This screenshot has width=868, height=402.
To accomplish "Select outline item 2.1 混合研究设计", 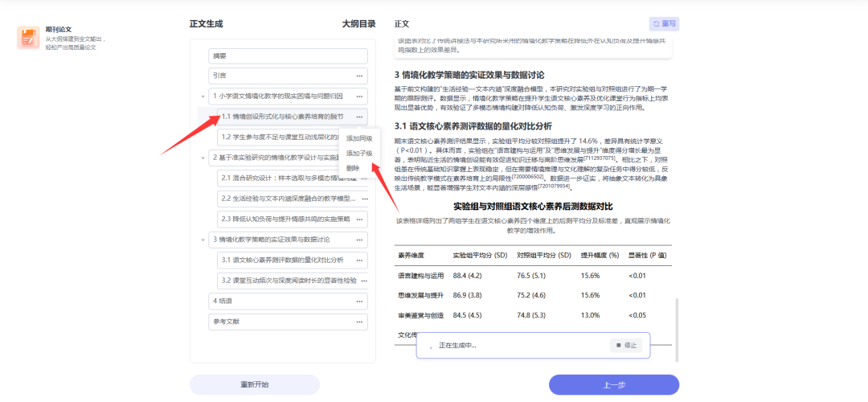I will pos(292,178).
